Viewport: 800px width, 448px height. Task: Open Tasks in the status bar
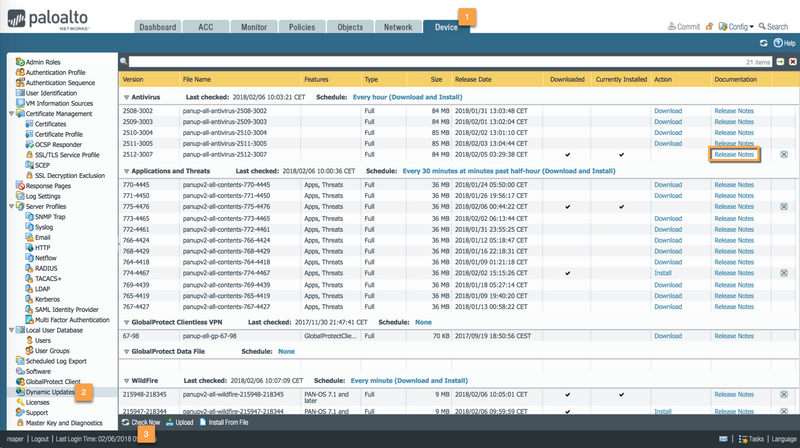pyautogui.click(x=751, y=439)
